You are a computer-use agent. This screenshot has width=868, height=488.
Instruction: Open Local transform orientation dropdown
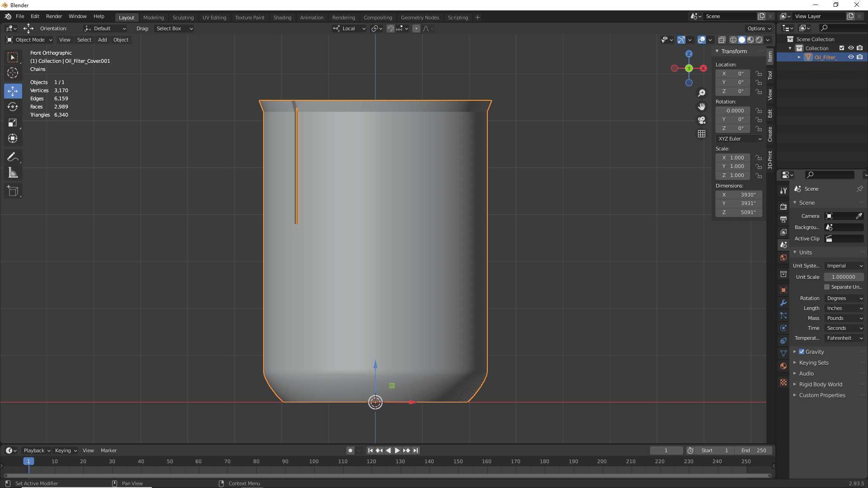[349, 28]
